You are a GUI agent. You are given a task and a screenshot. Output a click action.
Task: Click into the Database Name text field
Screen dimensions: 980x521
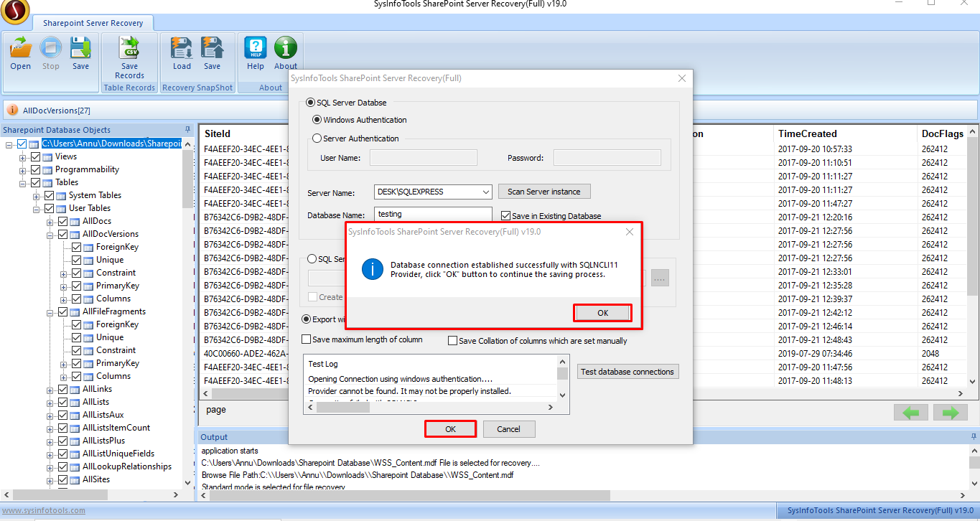point(433,214)
